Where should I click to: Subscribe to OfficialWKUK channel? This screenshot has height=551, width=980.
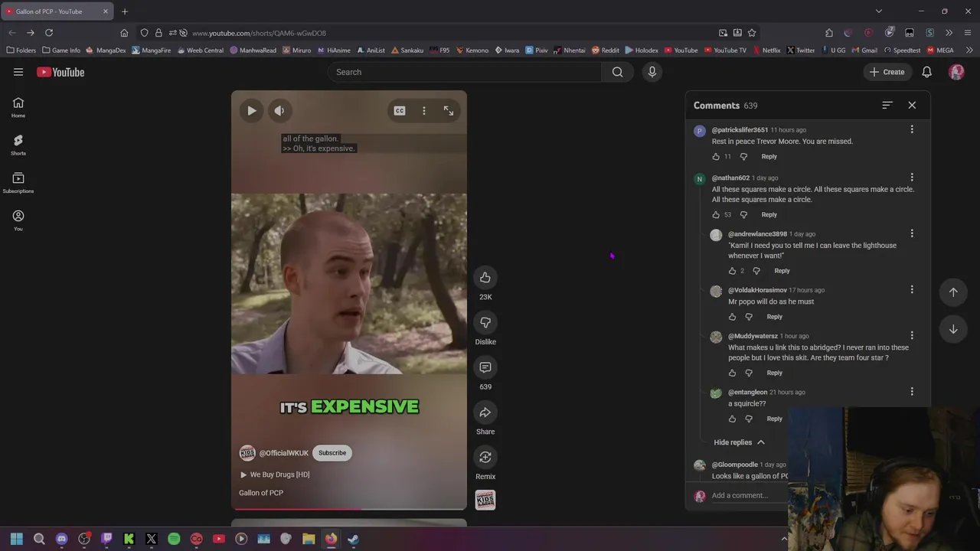(332, 453)
